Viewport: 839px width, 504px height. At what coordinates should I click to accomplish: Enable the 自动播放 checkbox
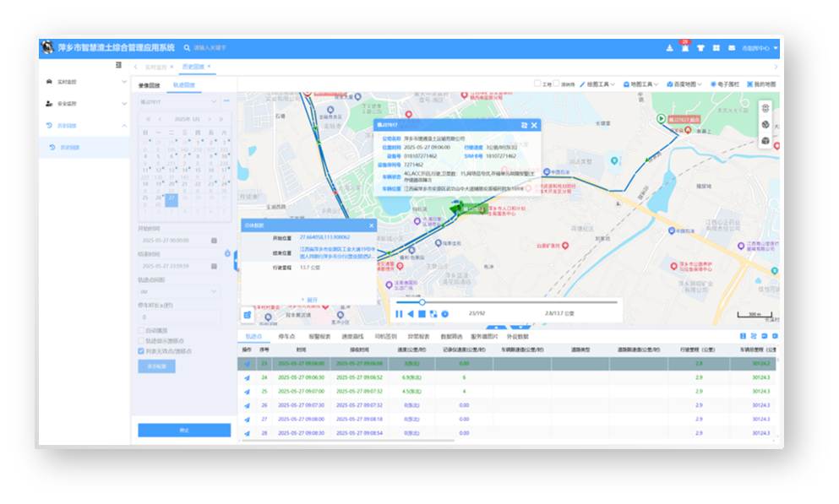point(141,330)
